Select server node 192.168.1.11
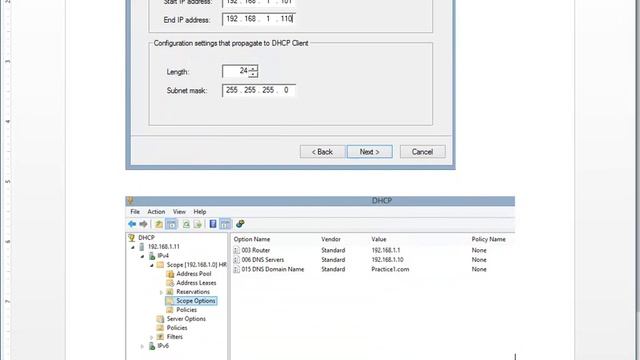 tap(164, 247)
